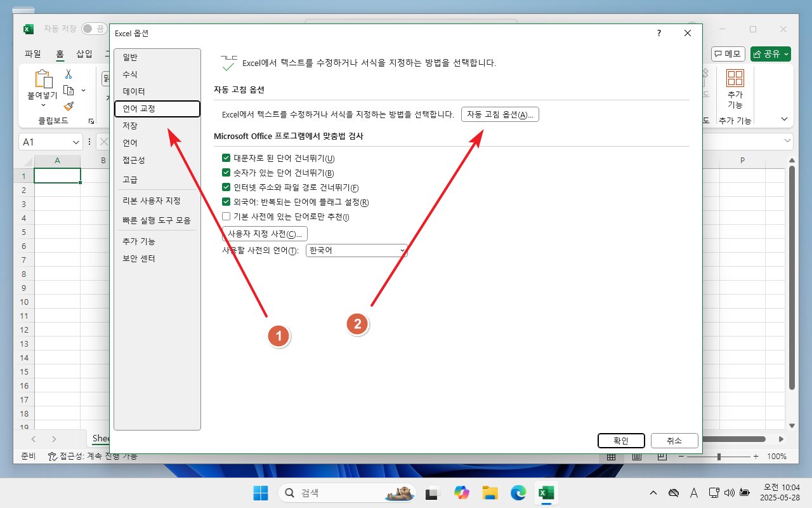Uncheck 인터넷 주소와 파일 경로 건너뛰기
Screen dimensions: 812x508
click(226, 187)
